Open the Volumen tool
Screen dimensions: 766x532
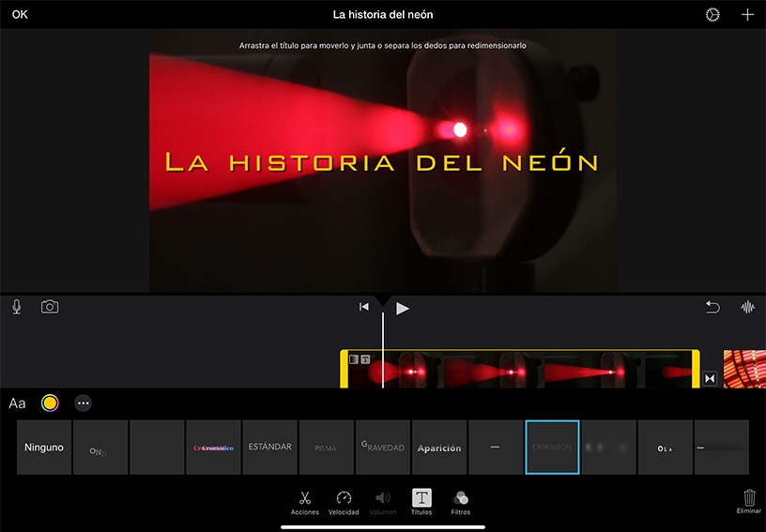pos(382,503)
